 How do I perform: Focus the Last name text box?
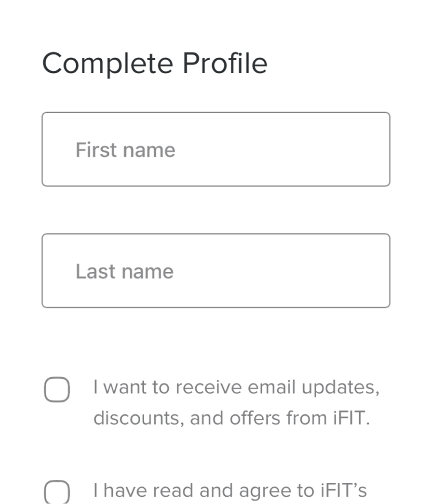[216, 271]
